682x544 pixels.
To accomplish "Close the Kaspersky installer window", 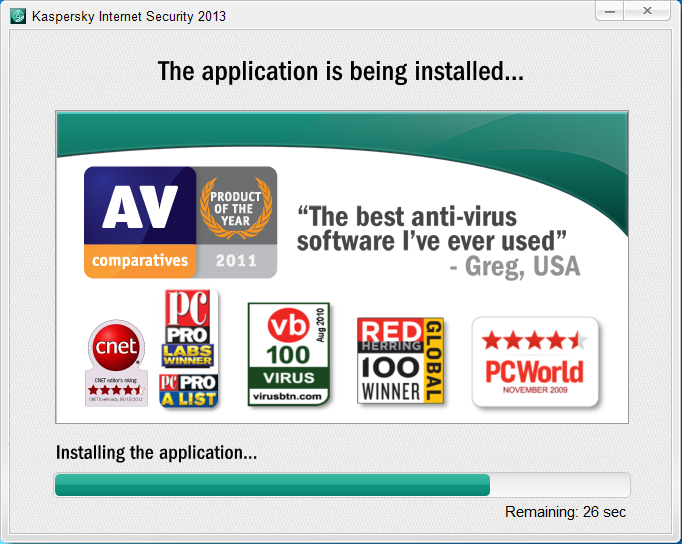I will coord(647,11).
